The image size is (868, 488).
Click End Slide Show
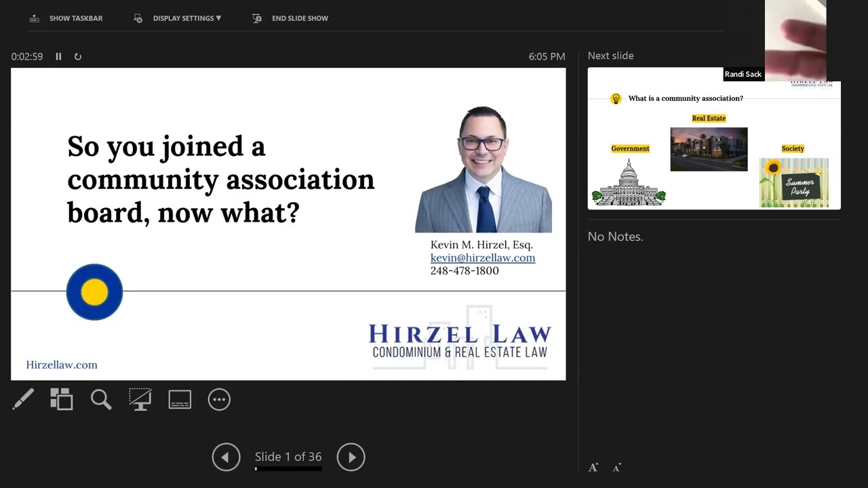click(x=290, y=18)
